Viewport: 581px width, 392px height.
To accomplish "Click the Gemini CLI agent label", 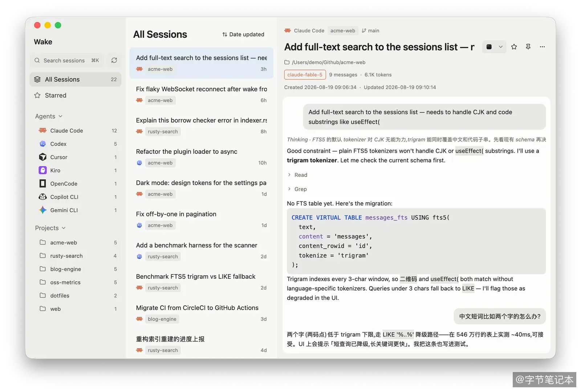I will coord(64,210).
